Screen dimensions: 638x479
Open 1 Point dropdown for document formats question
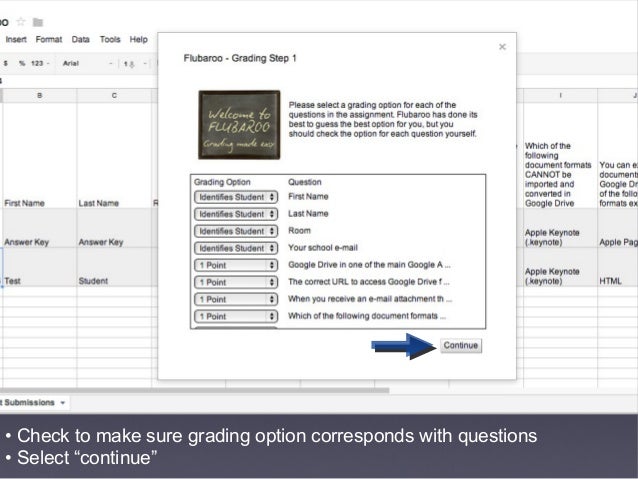point(236,317)
